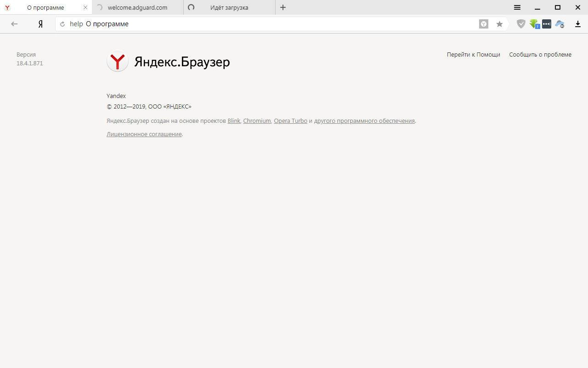Click the copyright ООО «ЯНДЕКС» line
The height and width of the screenshot is (368, 588).
tap(149, 106)
